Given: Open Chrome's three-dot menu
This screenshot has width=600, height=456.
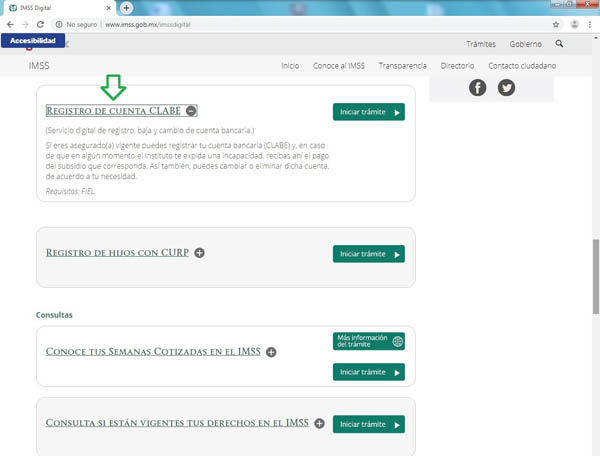Looking at the screenshot, I should (x=589, y=23).
